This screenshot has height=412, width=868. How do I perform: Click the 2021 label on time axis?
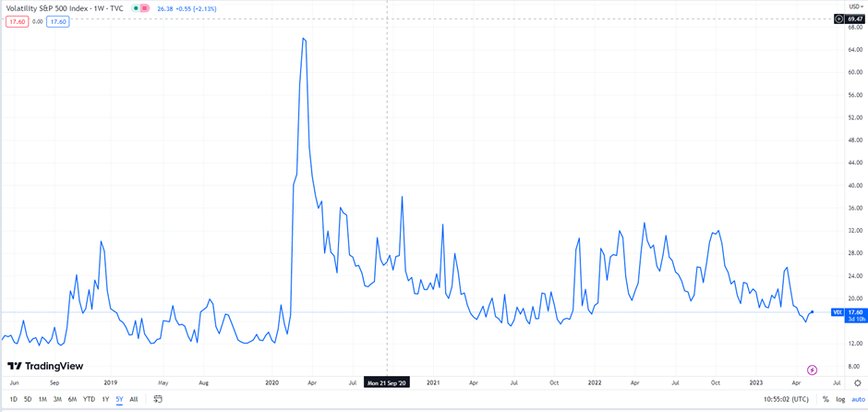pyautogui.click(x=433, y=382)
